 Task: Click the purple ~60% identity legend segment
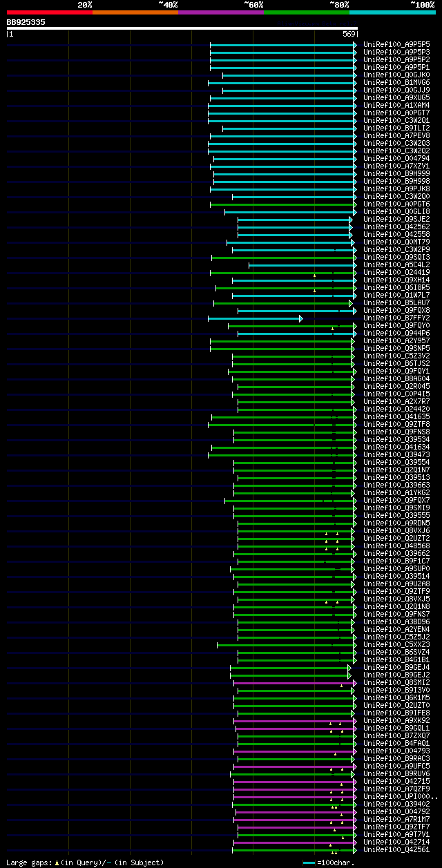(x=221, y=12)
